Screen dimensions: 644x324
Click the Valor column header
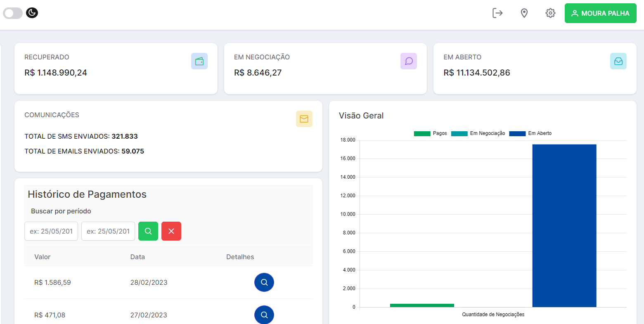click(43, 257)
